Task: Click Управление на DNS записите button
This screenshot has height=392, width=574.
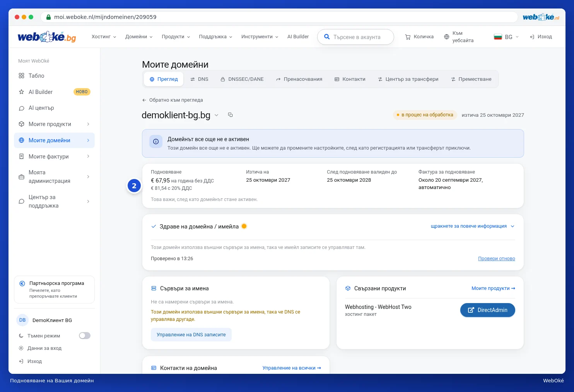Action: pyautogui.click(x=191, y=335)
